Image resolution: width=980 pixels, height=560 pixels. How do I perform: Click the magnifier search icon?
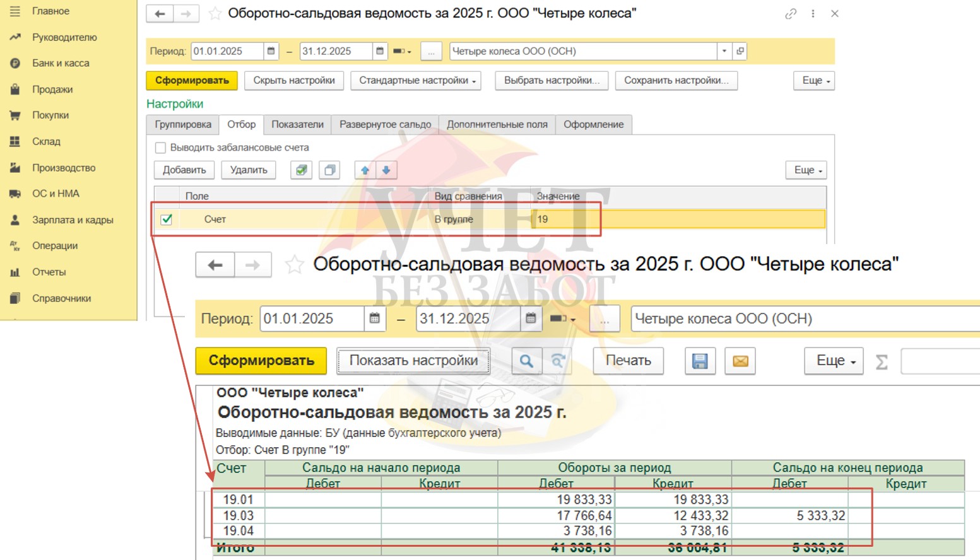(526, 361)
